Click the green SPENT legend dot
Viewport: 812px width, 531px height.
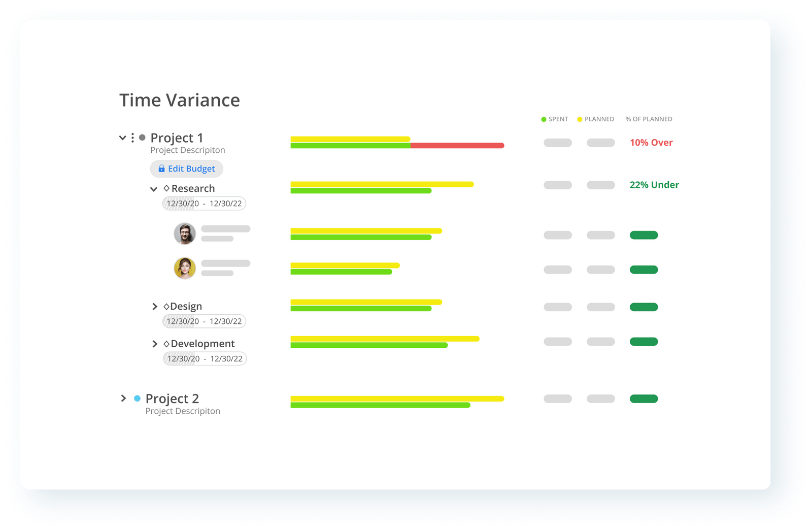543,119
